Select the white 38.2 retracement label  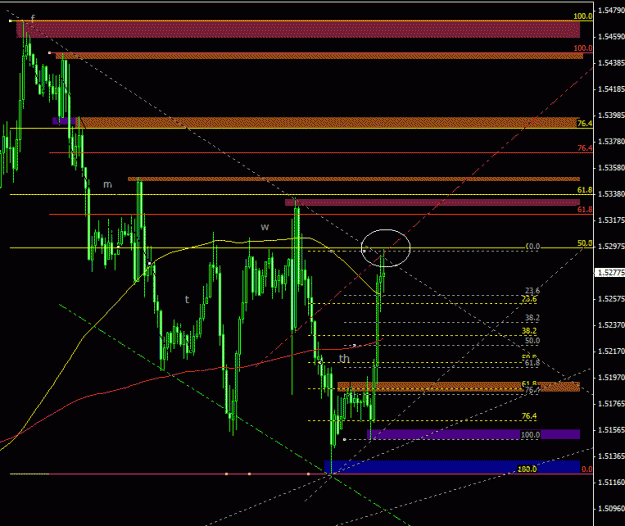point(533,318)
